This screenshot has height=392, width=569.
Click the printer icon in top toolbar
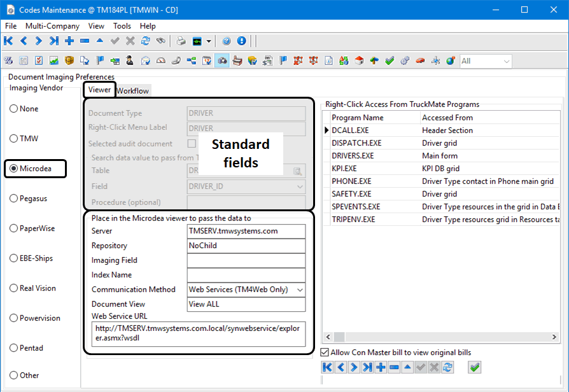coord(181,41)
